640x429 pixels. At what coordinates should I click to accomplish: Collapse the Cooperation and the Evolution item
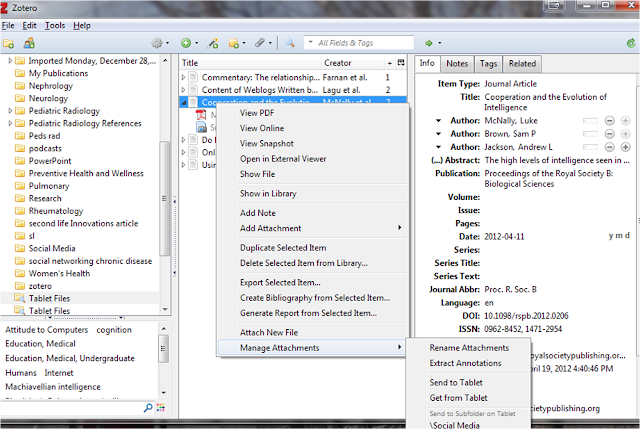tap(184, 102)
